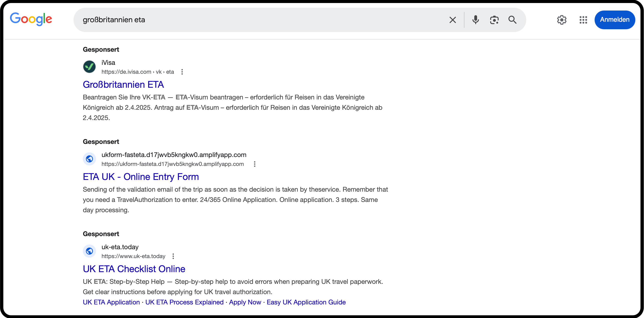The width and height of the screenshot is (644, 318).
Task: Open the UK ETA Application sitelink
Action: coord(111,302)
